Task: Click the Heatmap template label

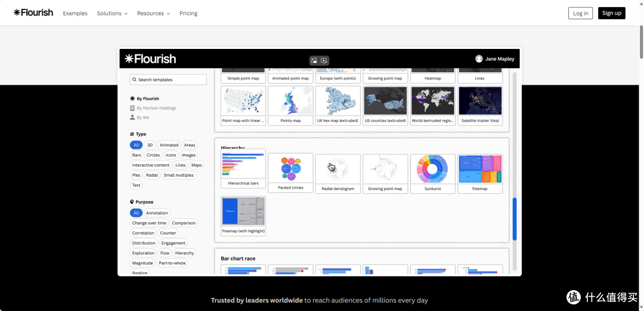Action: (x=432, y=78)
